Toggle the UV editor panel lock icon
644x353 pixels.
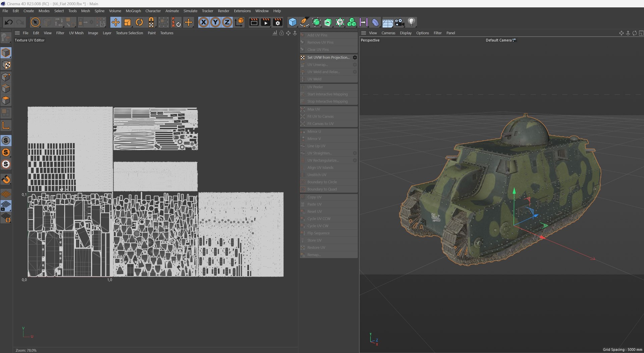click(x=281, y=33)
